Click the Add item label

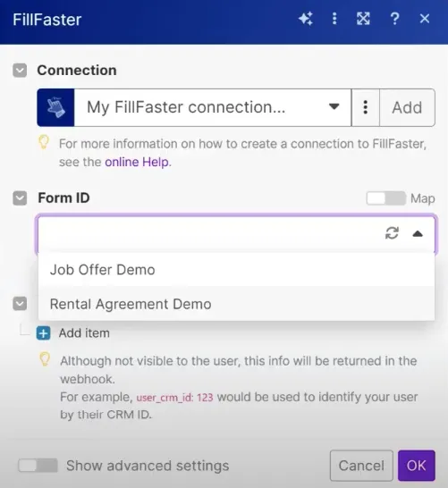(x=84, y=333)
